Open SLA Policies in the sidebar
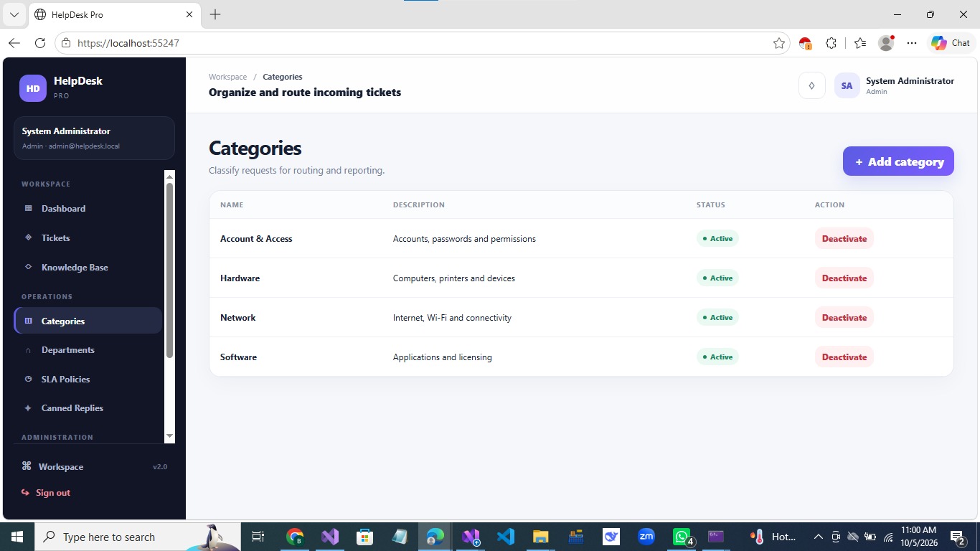980x551 pixels. pyautogui.click(x=88, y=380)
